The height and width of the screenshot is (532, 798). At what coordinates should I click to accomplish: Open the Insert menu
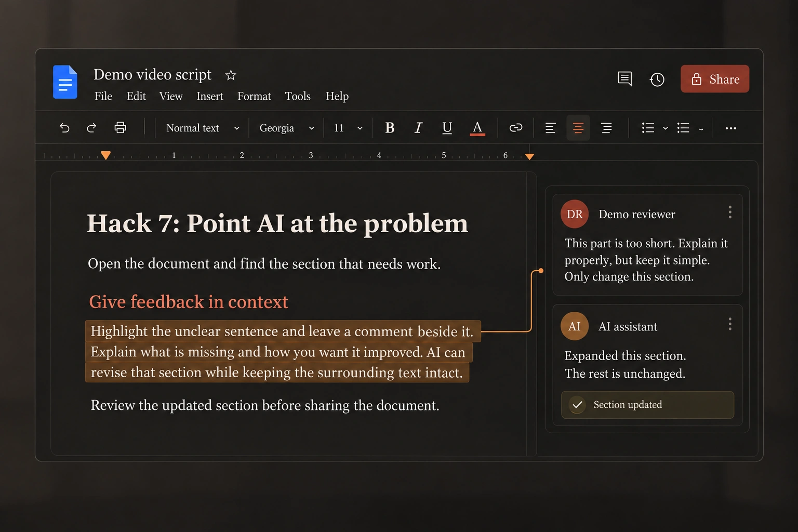[x=210, y=96]
